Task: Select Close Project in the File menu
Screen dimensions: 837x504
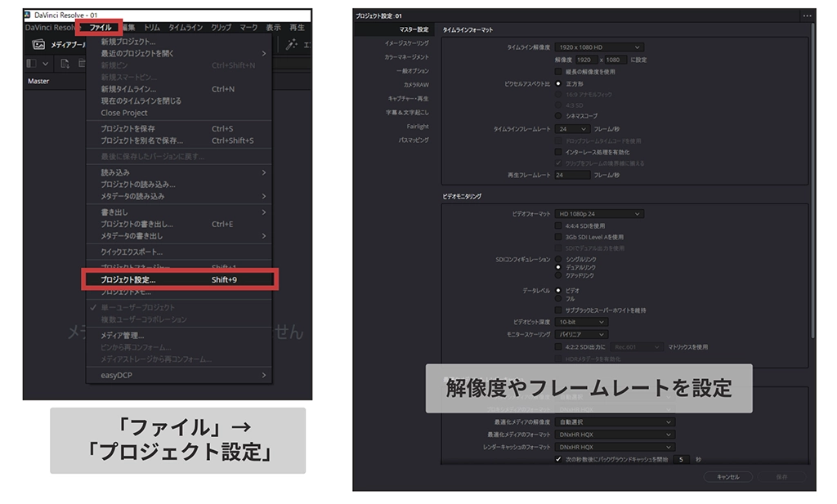Action: (179, 113)
